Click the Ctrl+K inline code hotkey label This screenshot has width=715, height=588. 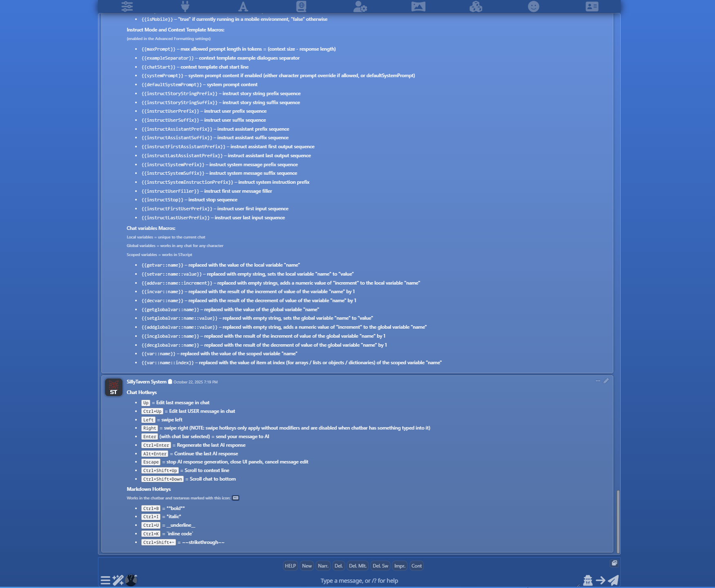(151, 534)
